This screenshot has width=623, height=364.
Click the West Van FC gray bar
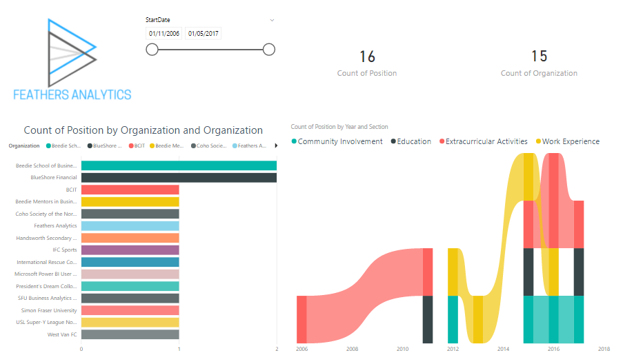[x=130, y=334]
